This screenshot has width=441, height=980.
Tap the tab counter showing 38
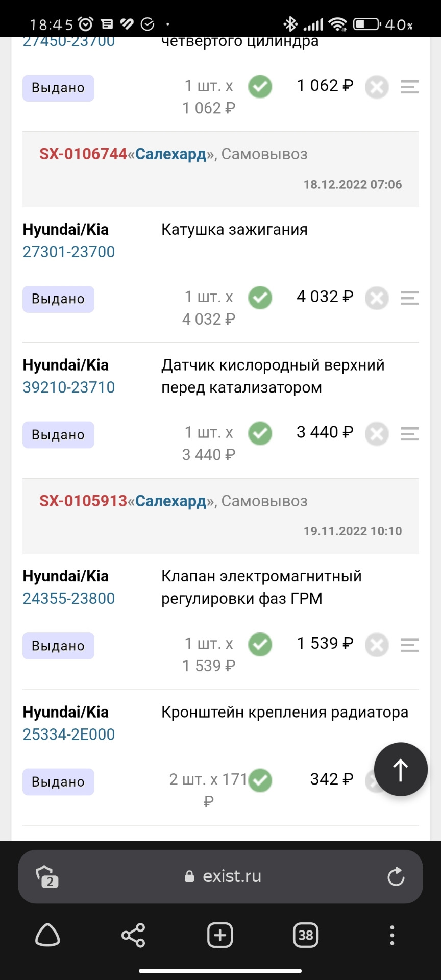(305, 935)
